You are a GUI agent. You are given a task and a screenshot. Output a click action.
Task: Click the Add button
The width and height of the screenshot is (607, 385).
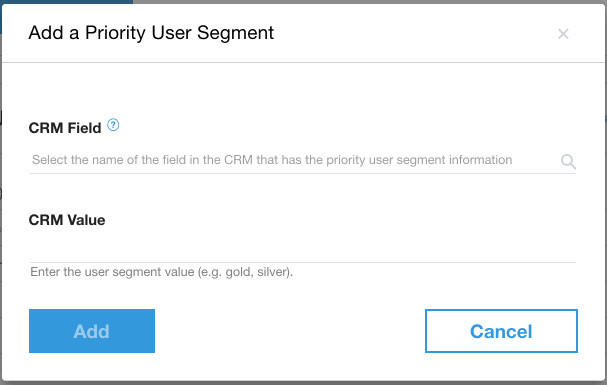(92, 331)
